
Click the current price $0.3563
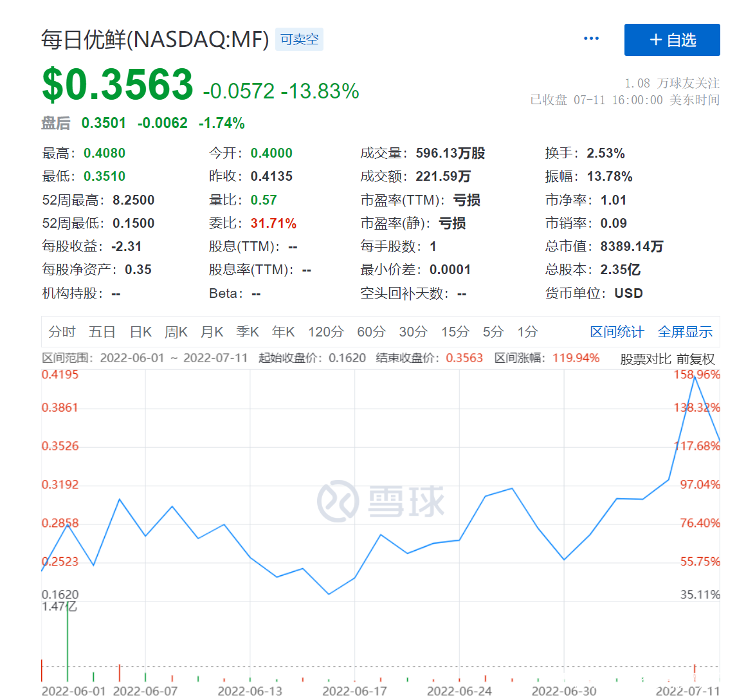click(x=118, y=85)
